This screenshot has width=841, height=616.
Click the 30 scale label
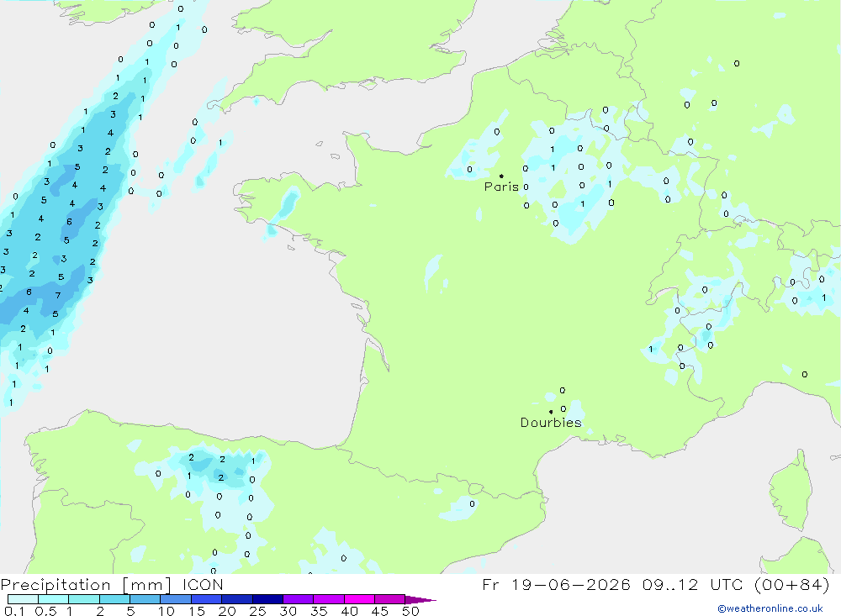tap(288, 611)
